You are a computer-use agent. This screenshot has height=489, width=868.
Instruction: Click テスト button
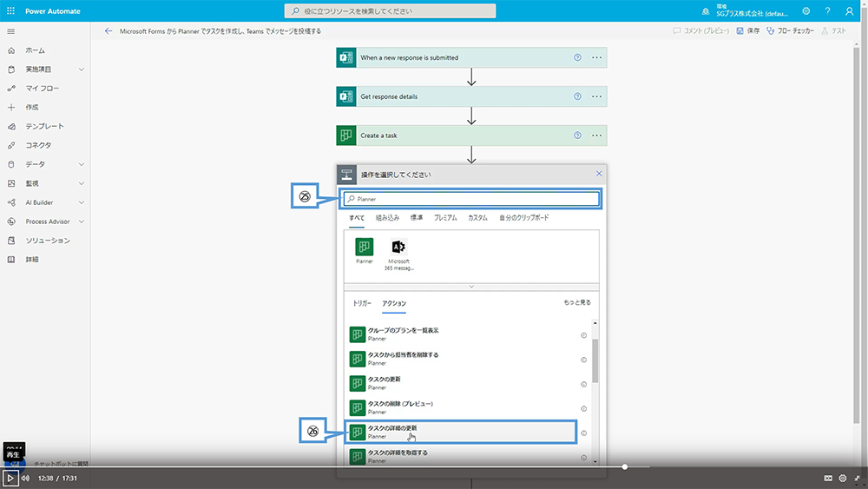[833, 31]
